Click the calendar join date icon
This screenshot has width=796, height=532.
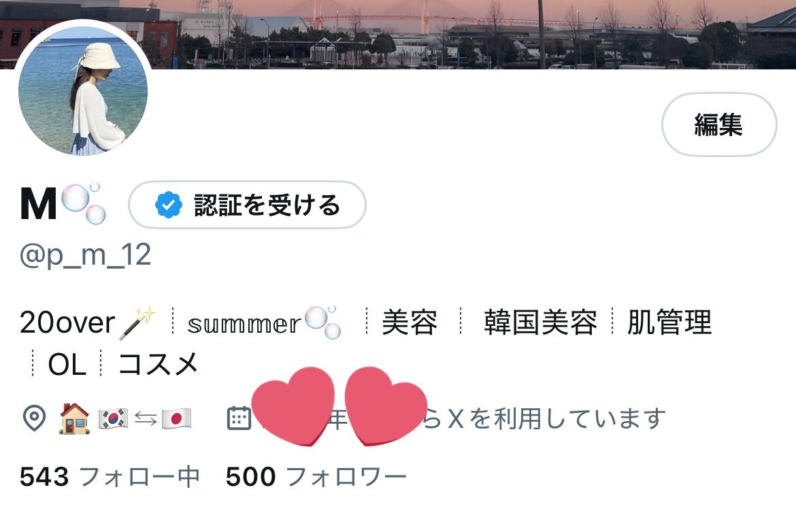(x=239, y=418)
